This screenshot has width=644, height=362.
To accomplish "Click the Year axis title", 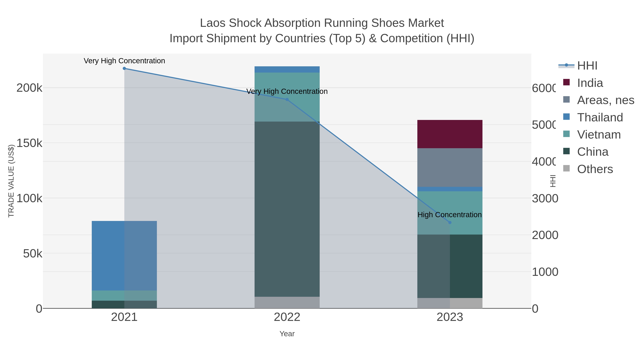I will point(287,334).
